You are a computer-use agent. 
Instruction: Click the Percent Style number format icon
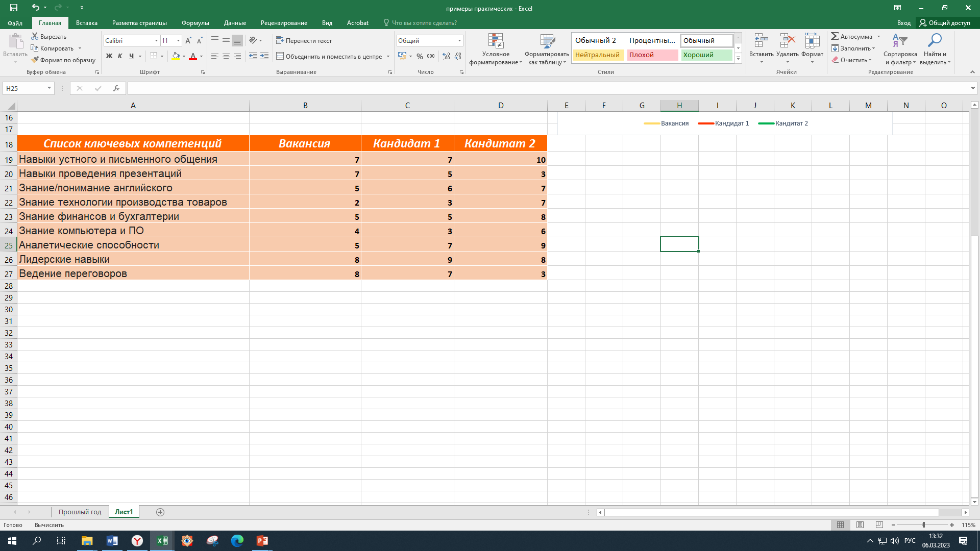click(x=420, y=56)
